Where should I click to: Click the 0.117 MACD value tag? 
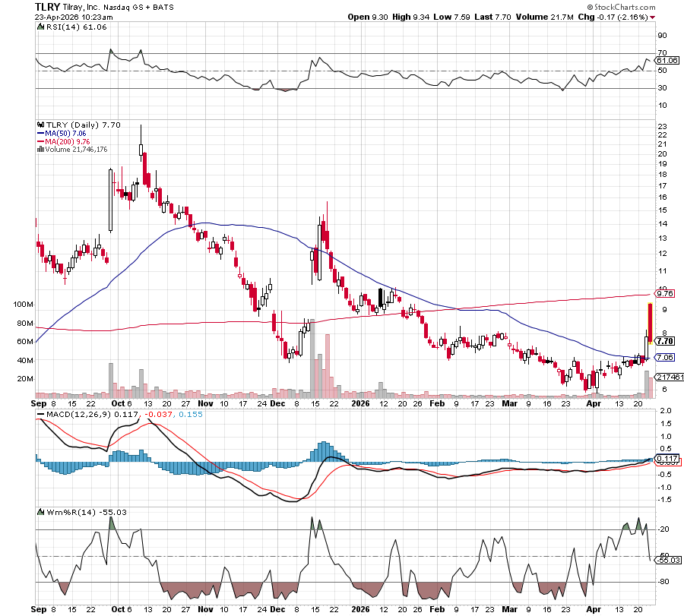[x=666, y=458]
